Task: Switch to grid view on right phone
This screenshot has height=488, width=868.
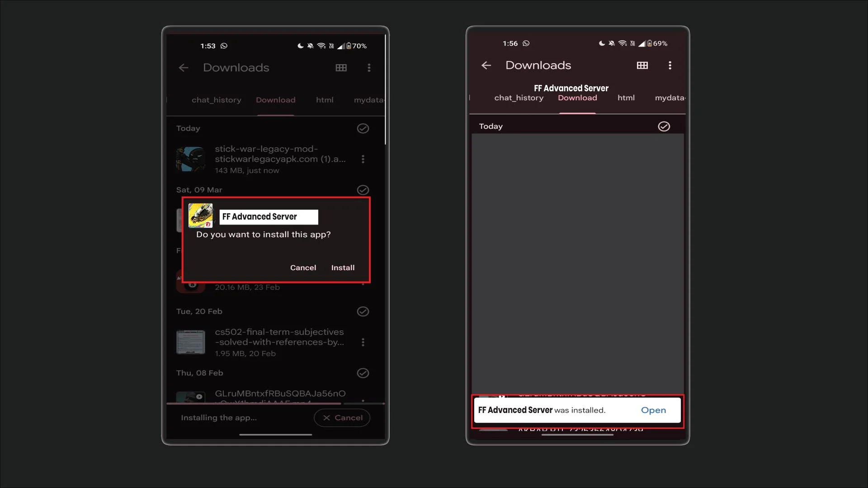Action: (x=642, y=66)
